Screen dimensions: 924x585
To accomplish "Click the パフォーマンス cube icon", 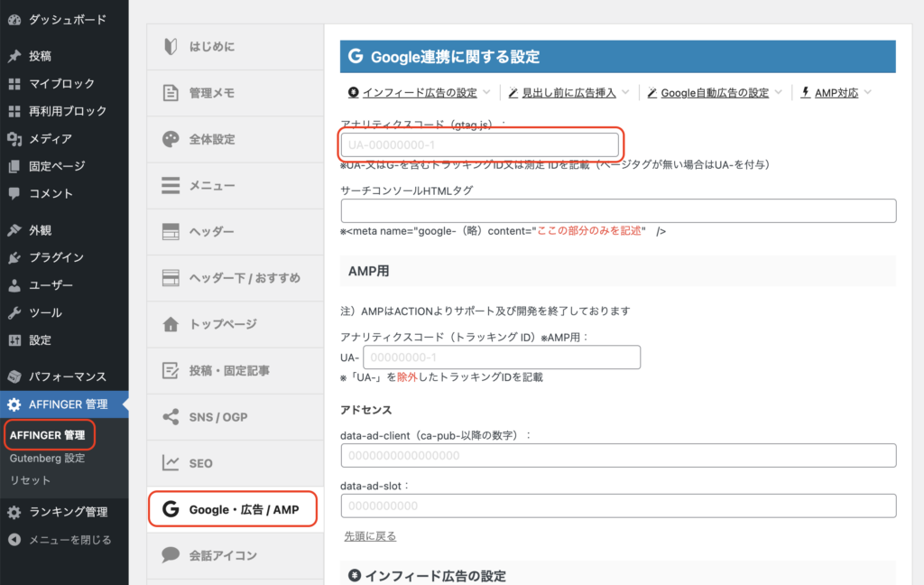I will click(14, 376).
